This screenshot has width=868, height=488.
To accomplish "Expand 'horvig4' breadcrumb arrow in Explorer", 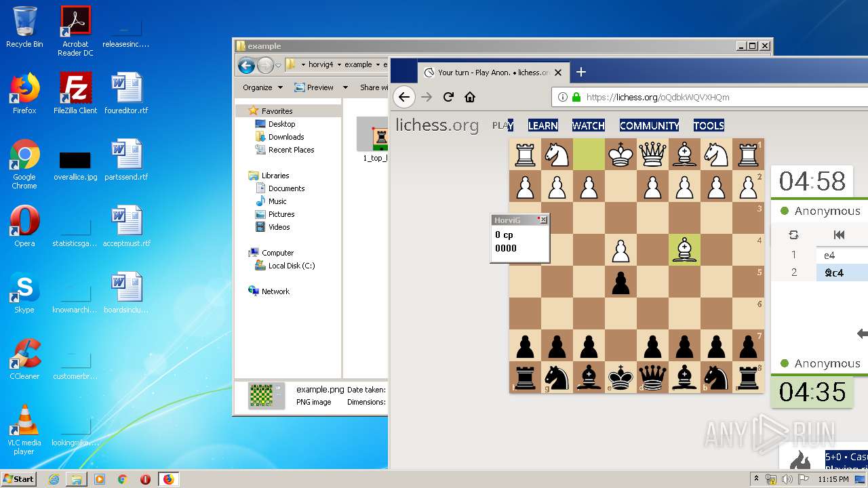I will (x=338, y=64).
